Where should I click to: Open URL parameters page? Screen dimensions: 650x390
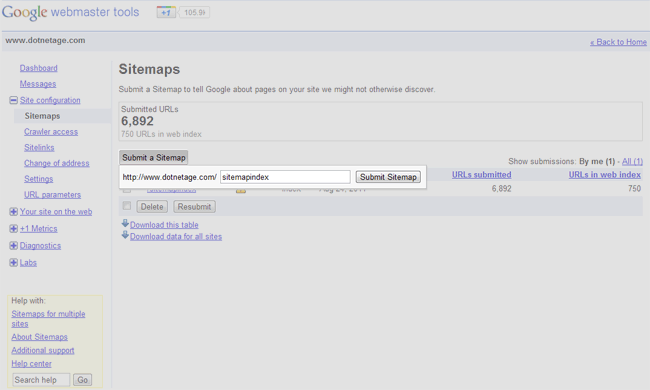[53, 195]
